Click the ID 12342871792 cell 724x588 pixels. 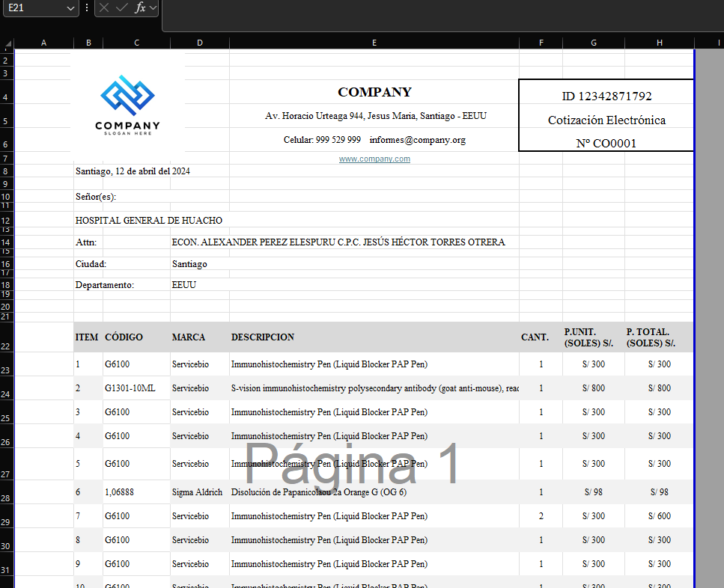pos(606,96)
